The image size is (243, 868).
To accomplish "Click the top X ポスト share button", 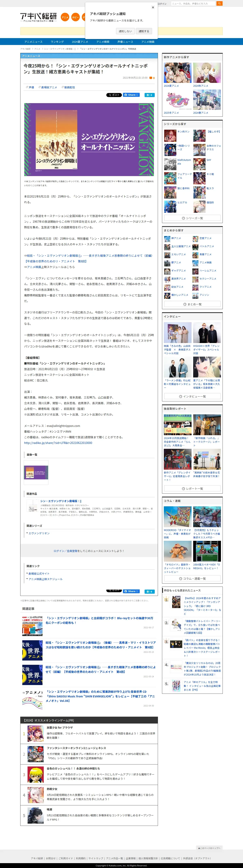I will click(114, 95).
